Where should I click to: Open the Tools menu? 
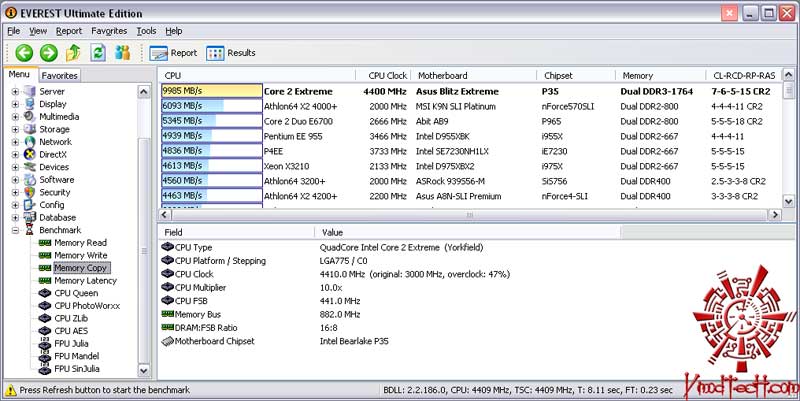pos(146,31)
